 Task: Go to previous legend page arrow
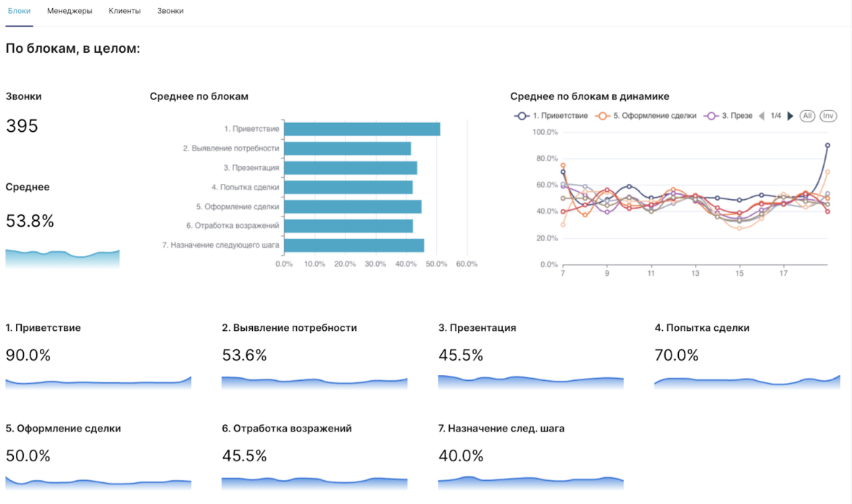point(761,116)
